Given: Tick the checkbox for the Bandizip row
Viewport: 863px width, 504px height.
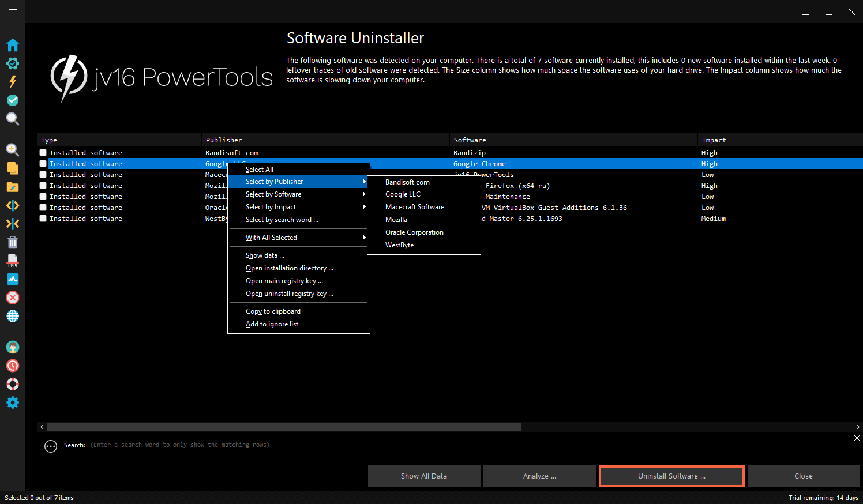Looking at the screenshot, I should click(43, 153).
